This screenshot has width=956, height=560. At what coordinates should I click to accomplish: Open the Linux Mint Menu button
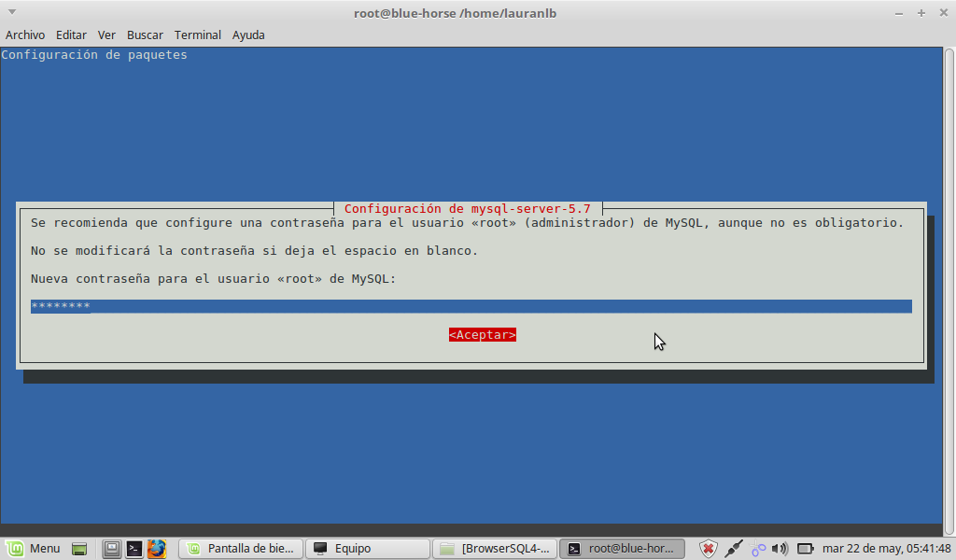tap(34, 548)
